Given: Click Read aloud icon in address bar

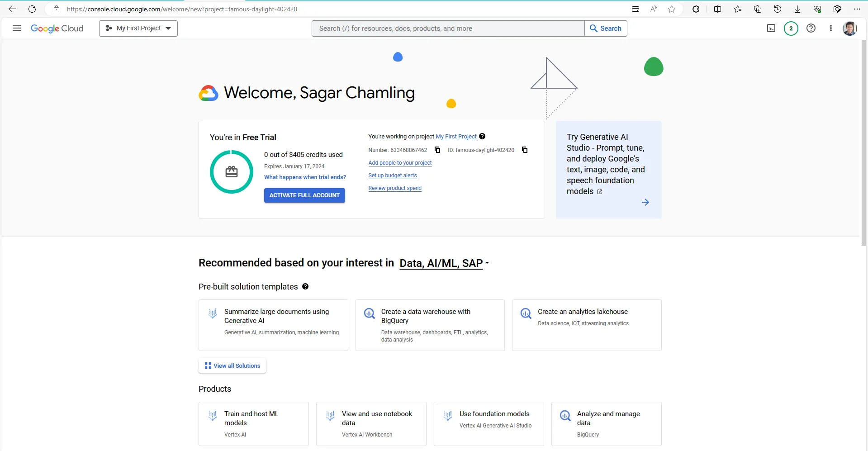Looking at the screenshot, I should [x=654, y=9].
